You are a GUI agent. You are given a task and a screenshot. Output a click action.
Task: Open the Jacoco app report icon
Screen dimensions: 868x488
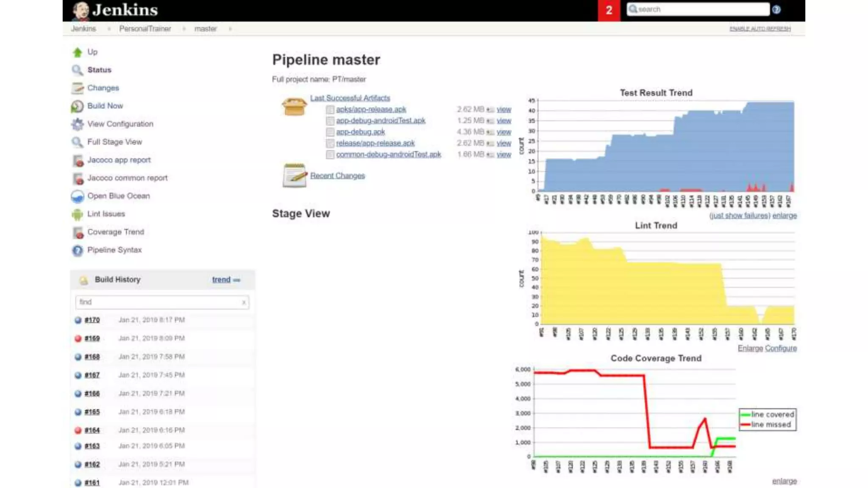(77, 161)
